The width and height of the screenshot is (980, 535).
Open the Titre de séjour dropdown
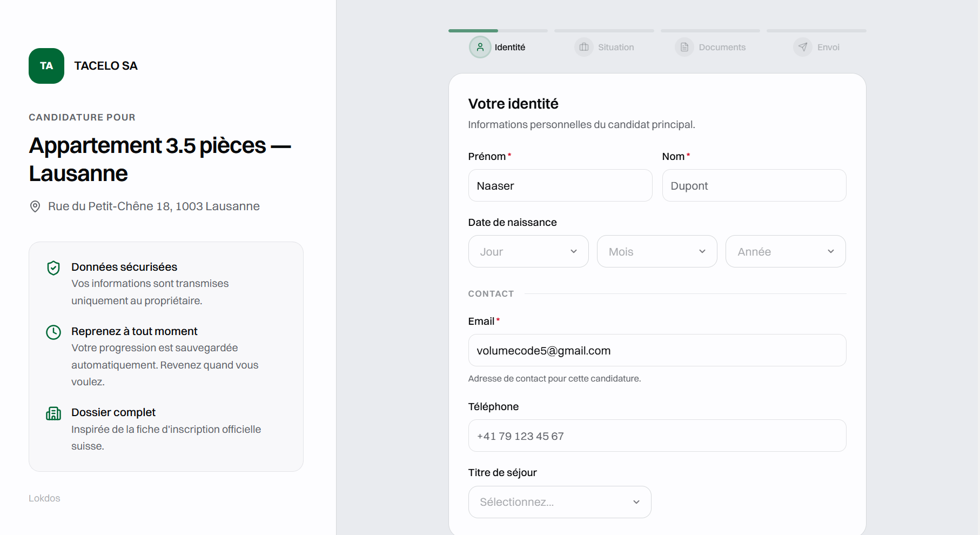559,502
